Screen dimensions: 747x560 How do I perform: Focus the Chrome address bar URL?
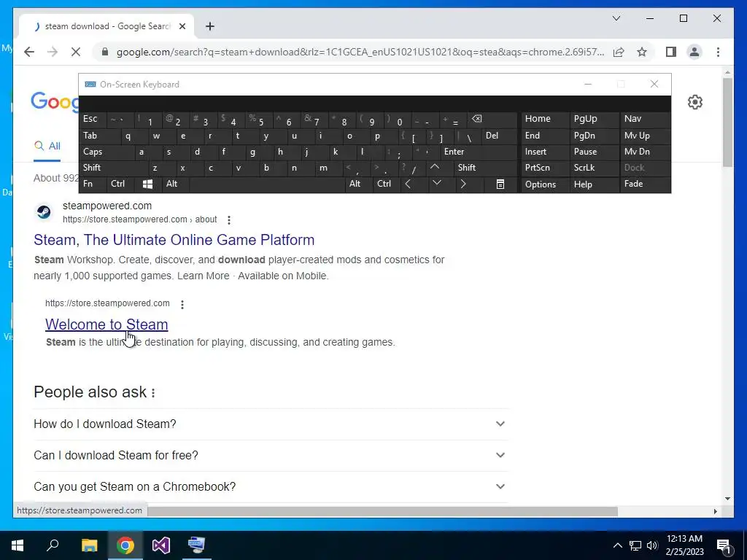[x=360, y=52]
